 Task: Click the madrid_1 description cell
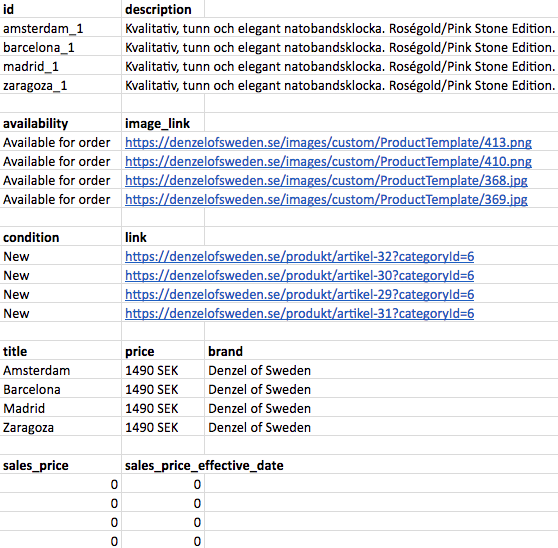click(340, 67)
